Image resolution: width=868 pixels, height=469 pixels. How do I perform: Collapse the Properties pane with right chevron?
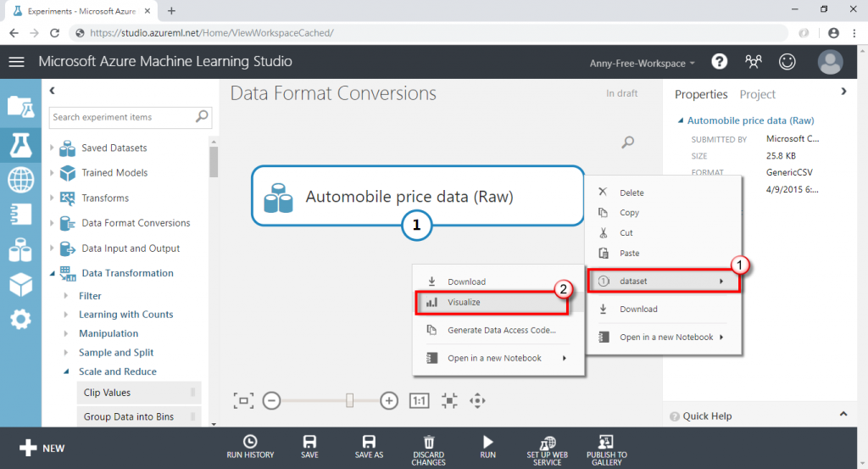843,92
